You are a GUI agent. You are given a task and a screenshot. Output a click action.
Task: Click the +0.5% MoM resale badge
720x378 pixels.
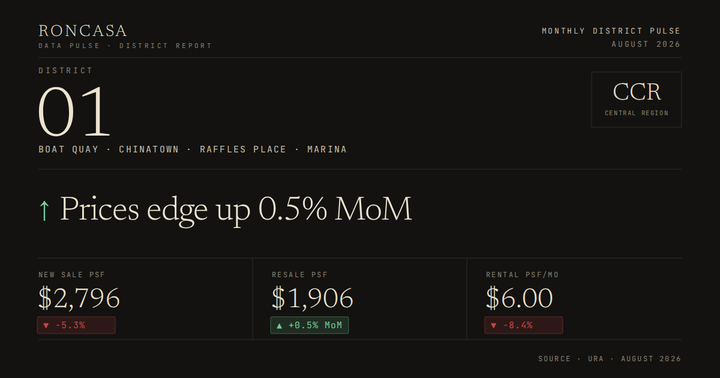[x=309, y=325]
